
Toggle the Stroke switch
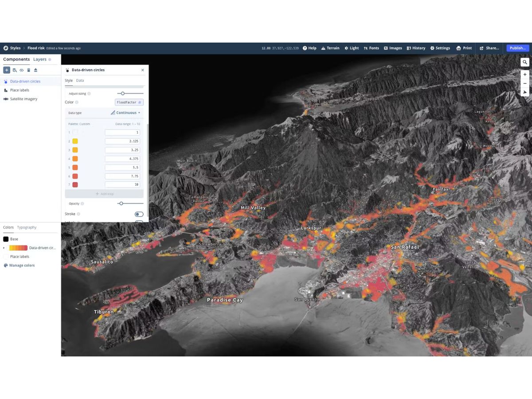point(139,214)
